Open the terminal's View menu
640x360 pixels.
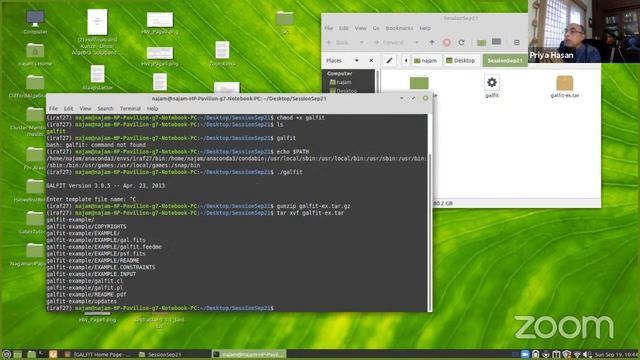point(85,109)
